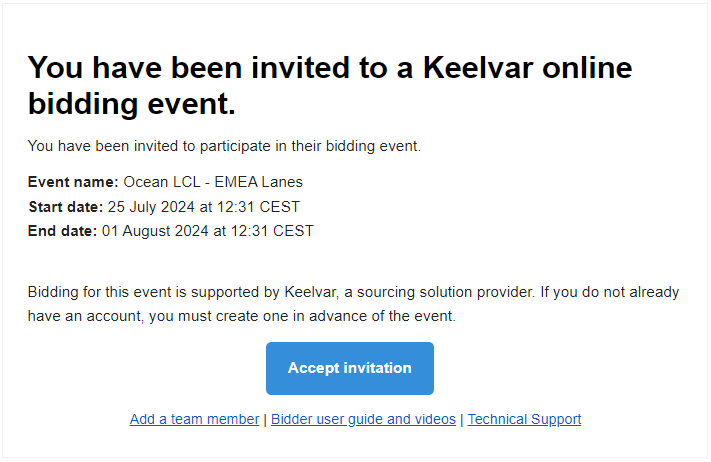This screenshot has width=711, height=462.
Task: Click the 01 August 2024 end time
Action: point(208,231)
